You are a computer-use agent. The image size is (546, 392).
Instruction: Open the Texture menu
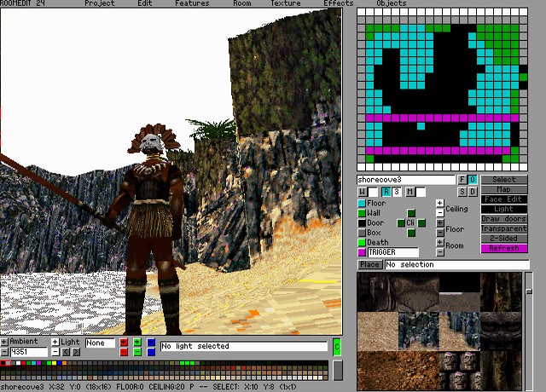coord(286,3)
